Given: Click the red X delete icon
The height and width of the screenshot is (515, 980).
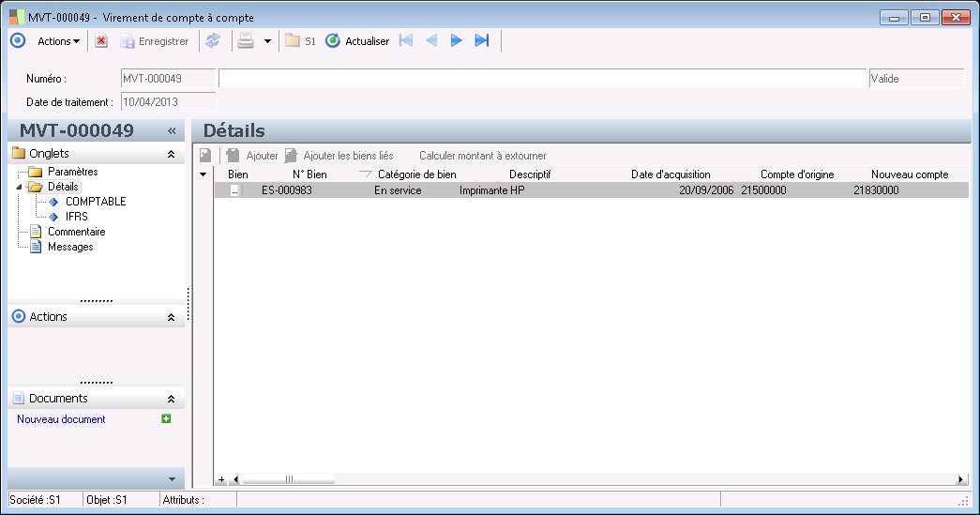Looking at the screenshot, I should pos(101,41).
